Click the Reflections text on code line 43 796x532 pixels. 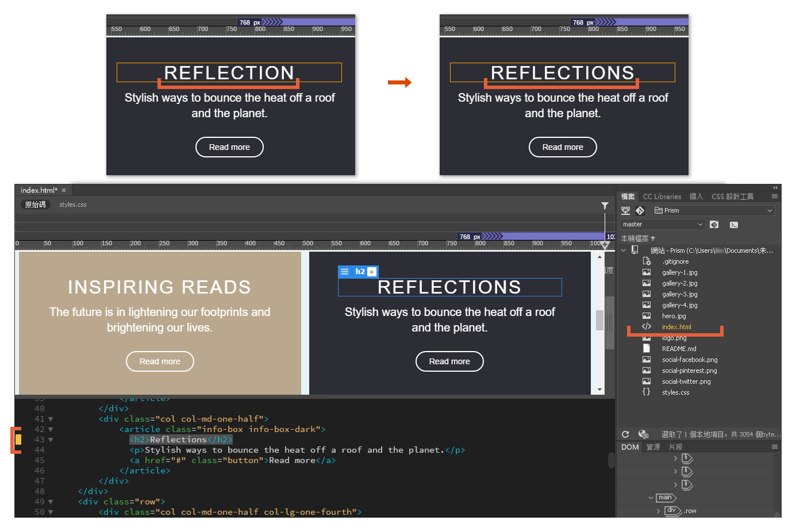coord(178,440)
